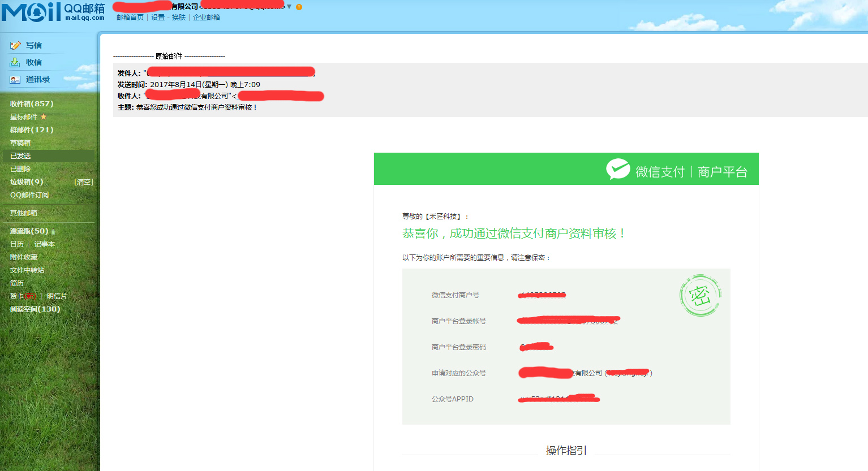Open 企业邮箱 link
868x471 pixels.
click(x=207, y=18)
